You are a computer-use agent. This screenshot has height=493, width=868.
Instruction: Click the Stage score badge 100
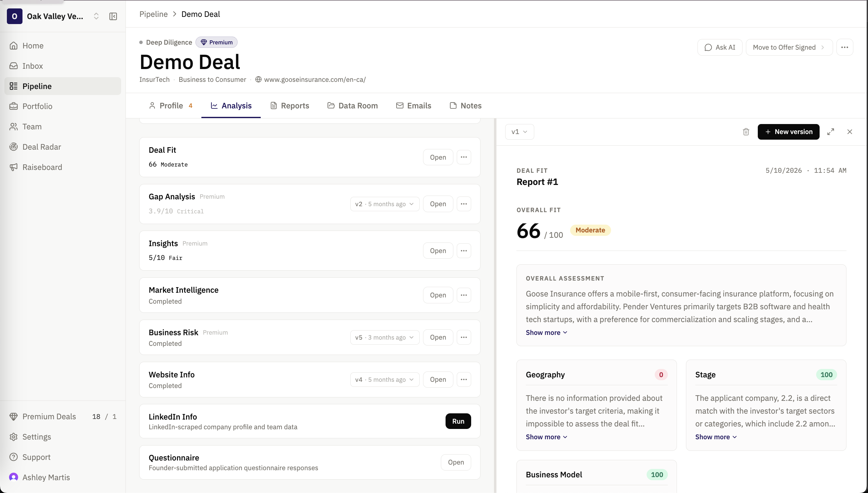pos(826,375)
